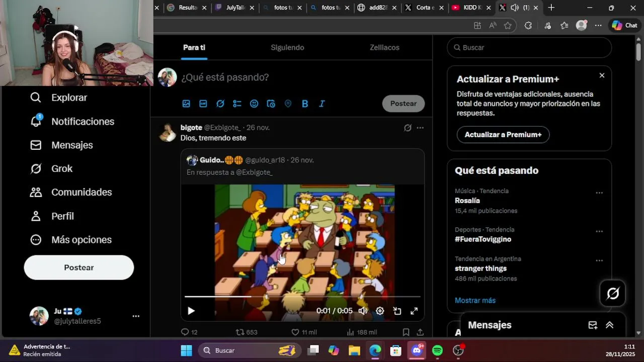Open options for stranger things trend
This screenshot has width=644, height=362.
pos(599,260)
